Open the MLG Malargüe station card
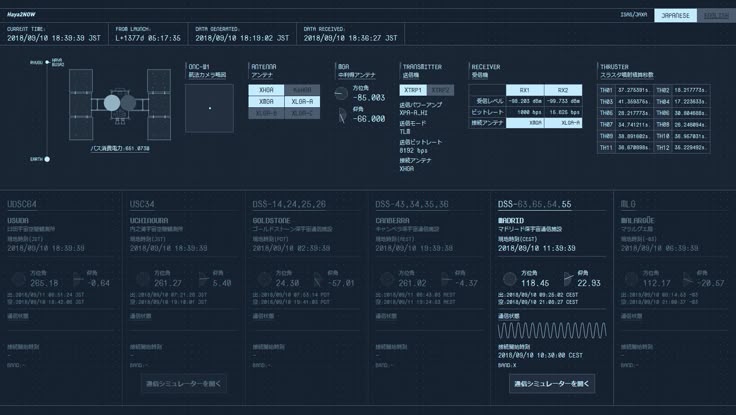This screenshot has height=415, width=736. [675, 296]
